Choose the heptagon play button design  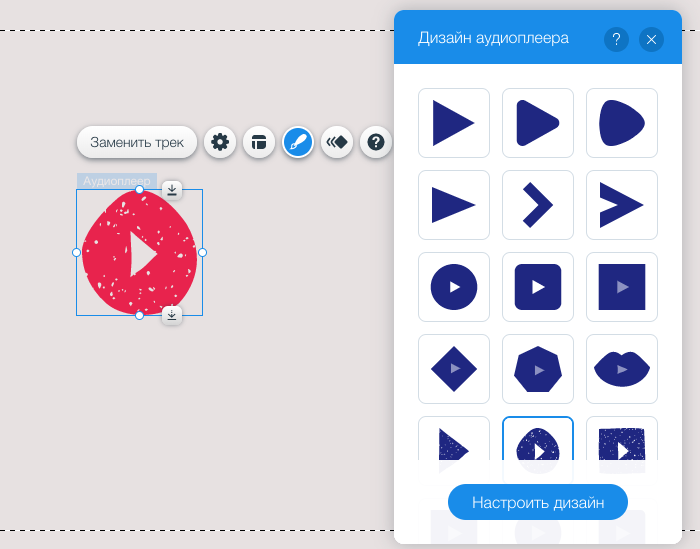pos(538,369)
